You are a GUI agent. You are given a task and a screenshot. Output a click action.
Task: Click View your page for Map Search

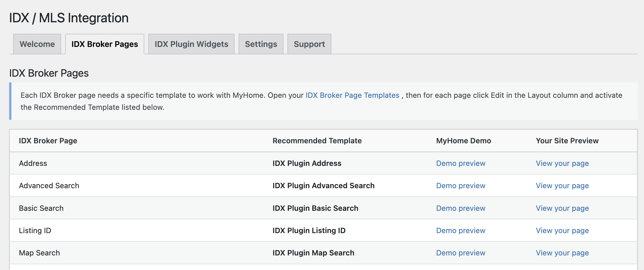click(562, 253)
